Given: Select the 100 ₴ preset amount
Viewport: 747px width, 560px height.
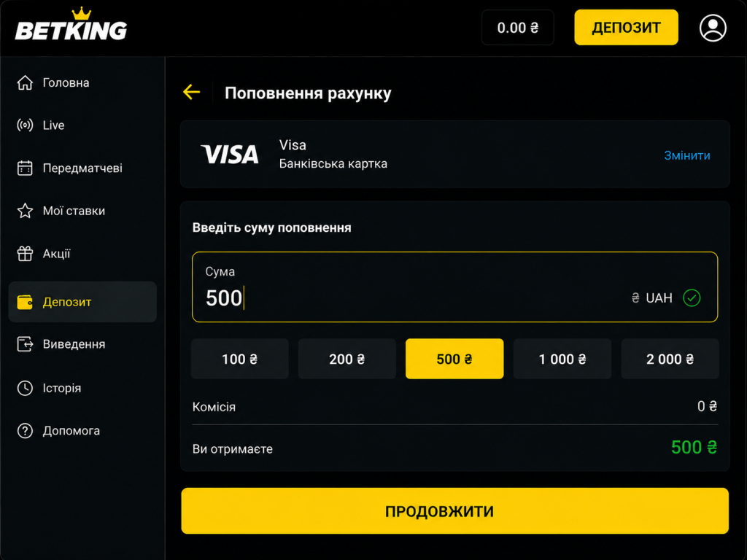Looking at the screenshot, I should pyautogui.click(x=239, y=359).
